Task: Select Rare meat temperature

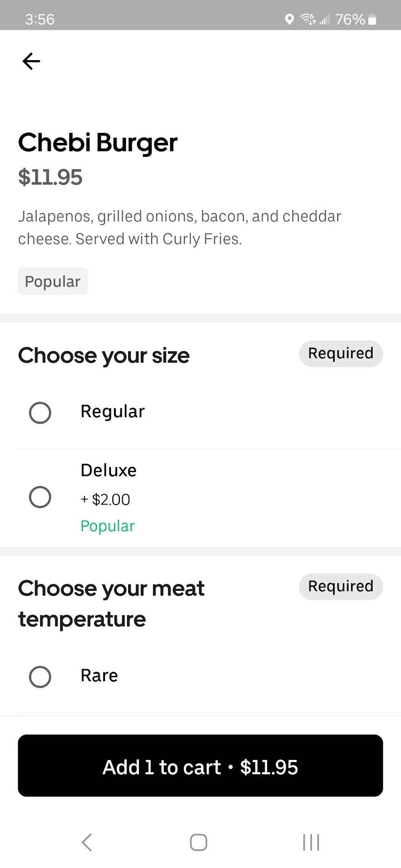Action: pos(40,677)
